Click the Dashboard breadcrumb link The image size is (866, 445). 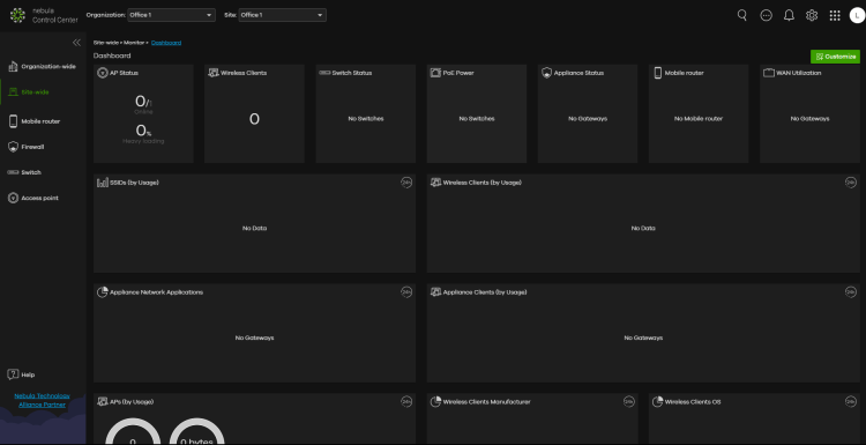166,43
